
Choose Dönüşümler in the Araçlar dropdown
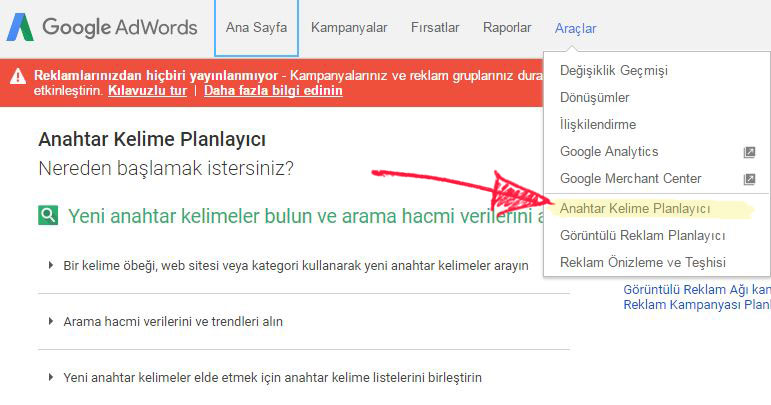594,98
